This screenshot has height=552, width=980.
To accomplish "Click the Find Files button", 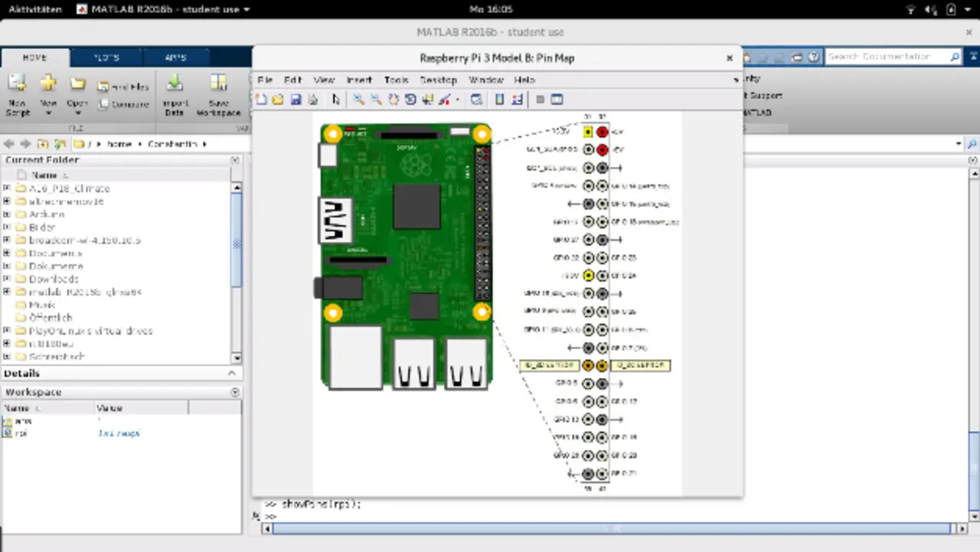I will [123, 87].
